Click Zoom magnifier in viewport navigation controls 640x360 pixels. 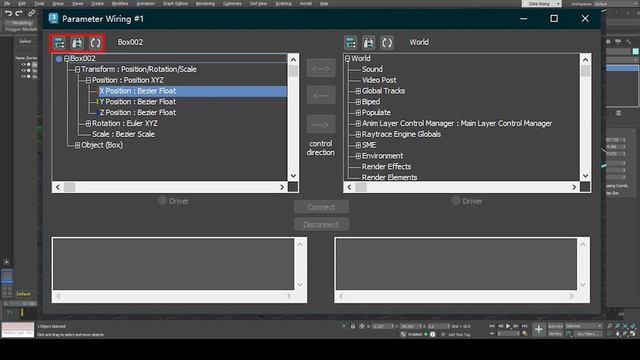(x=609, y=326)
